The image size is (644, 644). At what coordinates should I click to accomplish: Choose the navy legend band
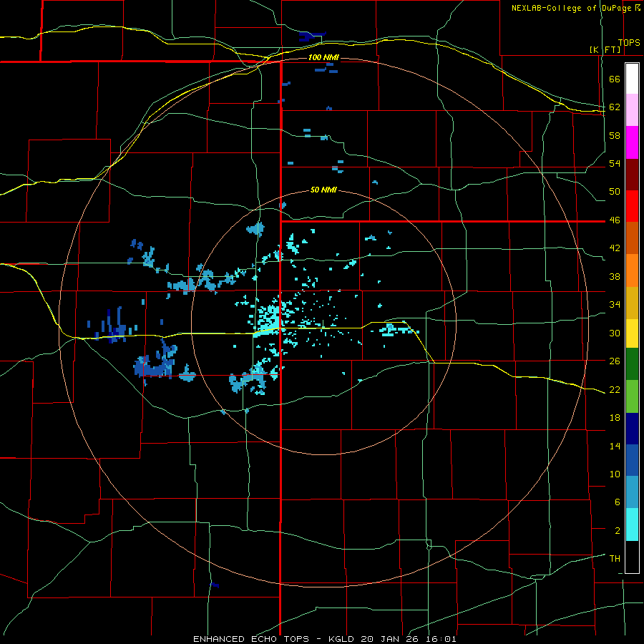tap(632, 429)
